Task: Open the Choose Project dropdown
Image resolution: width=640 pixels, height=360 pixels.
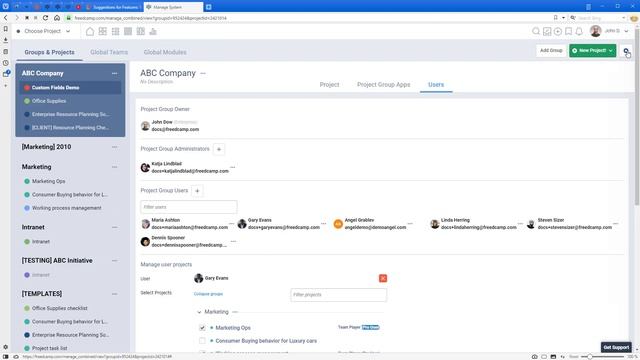Action: (x=43, y=31)
